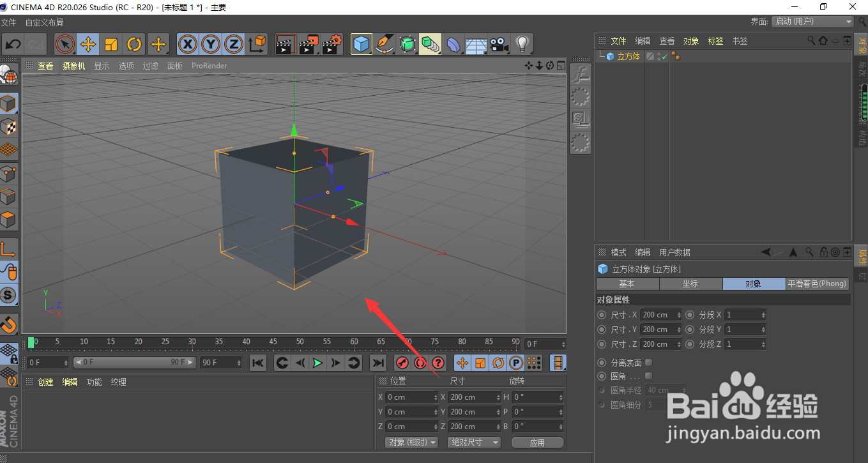Open the 界面 layout dropdown
The image size is (868, 463).
(813, 22)
